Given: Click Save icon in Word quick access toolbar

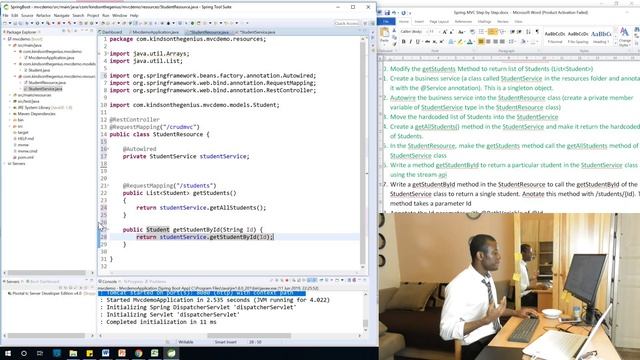Looking at the screenshot, I should [387, 13].
